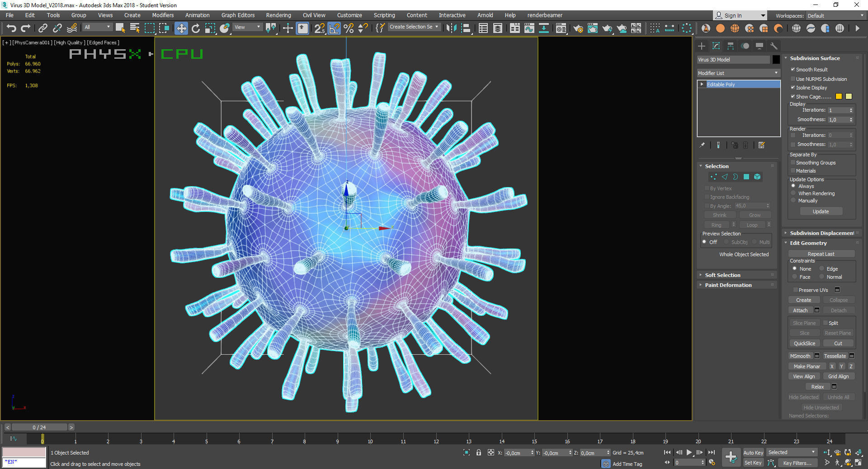
Task: Open the Modifiers menu
Action: 163,15
